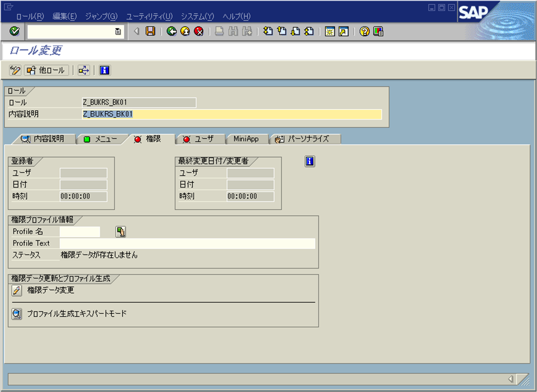The height and width of the screenshot is (392, 537).
Task: Save the role changes
Action: pos(150,32)
